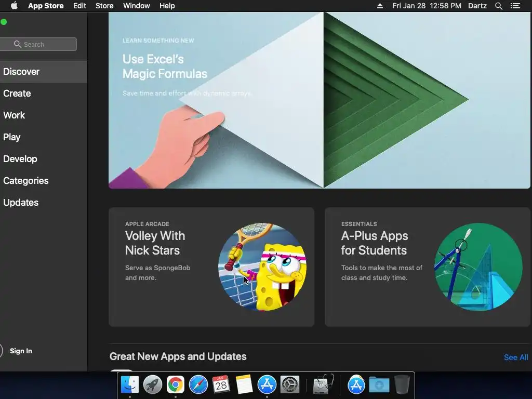Click the App Store Search field
Image resolution: width=532 pixels, height=399 pixels.
(38, 44)
